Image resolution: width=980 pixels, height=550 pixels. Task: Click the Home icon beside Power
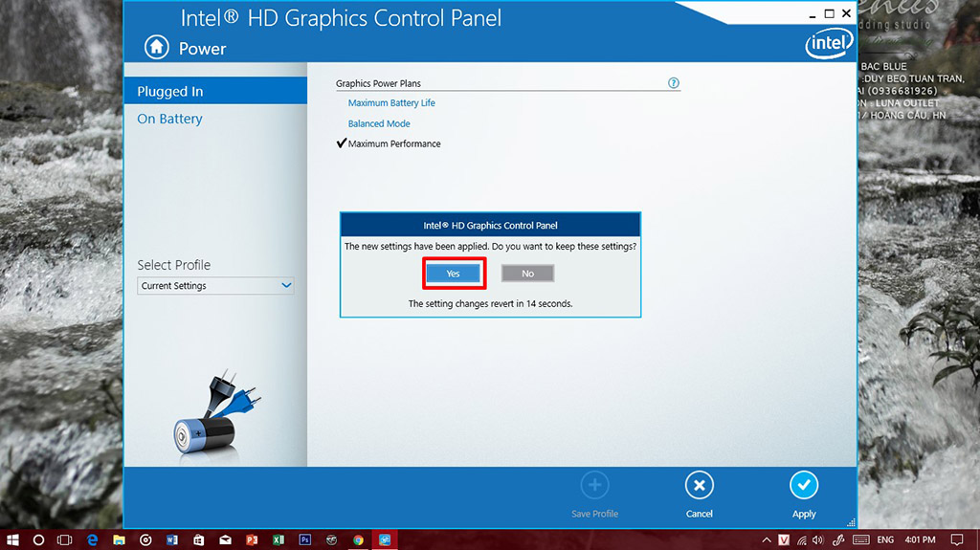tap(156, 48)
